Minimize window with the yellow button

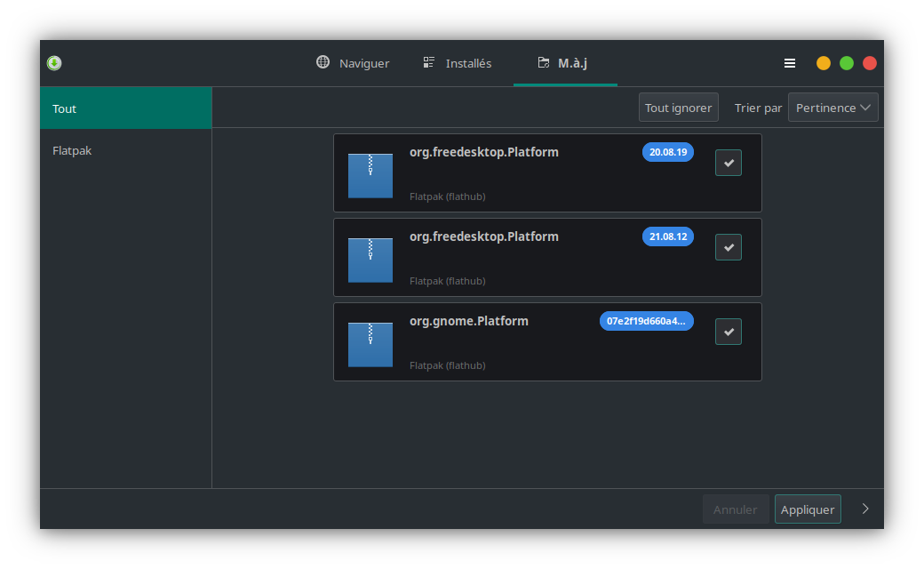click(824, 63)
